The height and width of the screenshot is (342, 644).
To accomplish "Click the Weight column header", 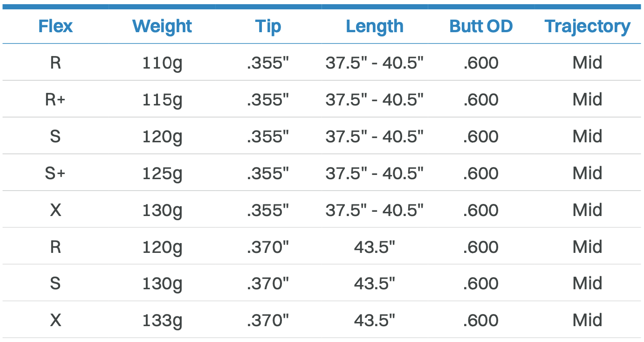I will (x=162, y=26).
